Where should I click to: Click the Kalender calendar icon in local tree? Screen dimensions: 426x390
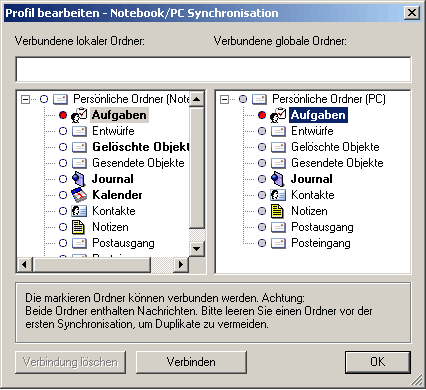pyautogui.click(x=79, y=195)
